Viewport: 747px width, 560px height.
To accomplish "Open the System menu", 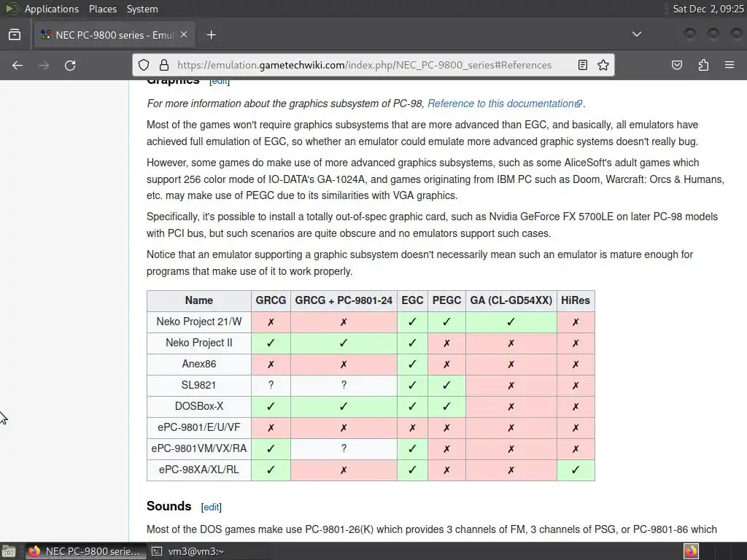I will (x=142, y=9).
